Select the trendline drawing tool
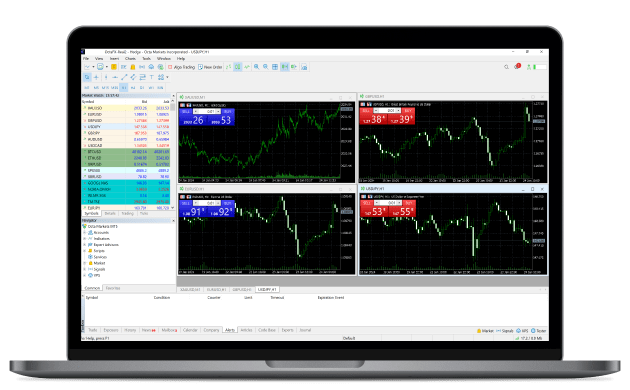 tap(124, 77)
